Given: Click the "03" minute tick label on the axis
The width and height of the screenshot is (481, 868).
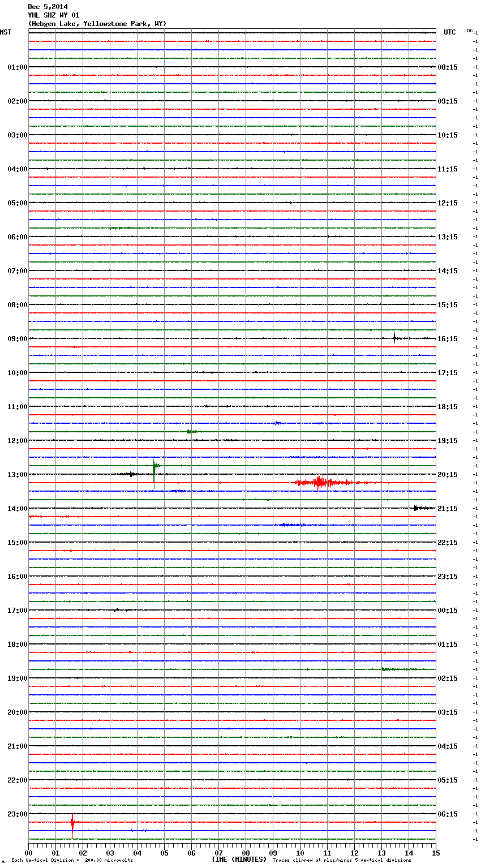Looking at the screenshot, I should pos(110,853).
